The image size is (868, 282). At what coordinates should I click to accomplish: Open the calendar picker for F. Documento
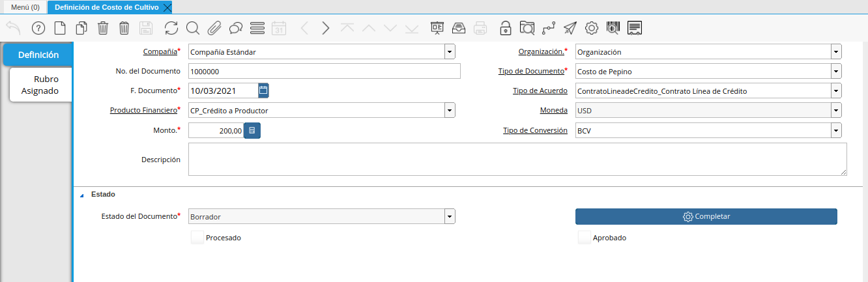263,91
